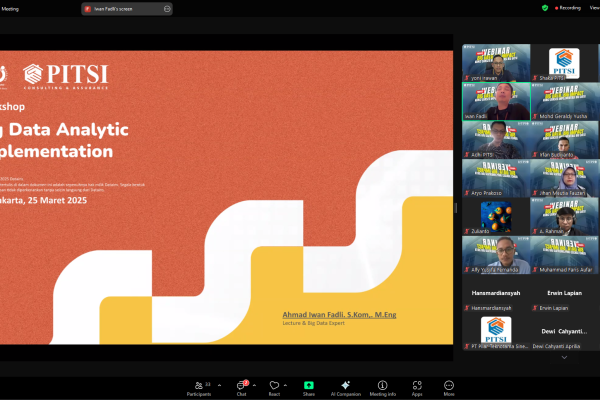Select Irfan Budiyanto's video tile

click(564, 140)
